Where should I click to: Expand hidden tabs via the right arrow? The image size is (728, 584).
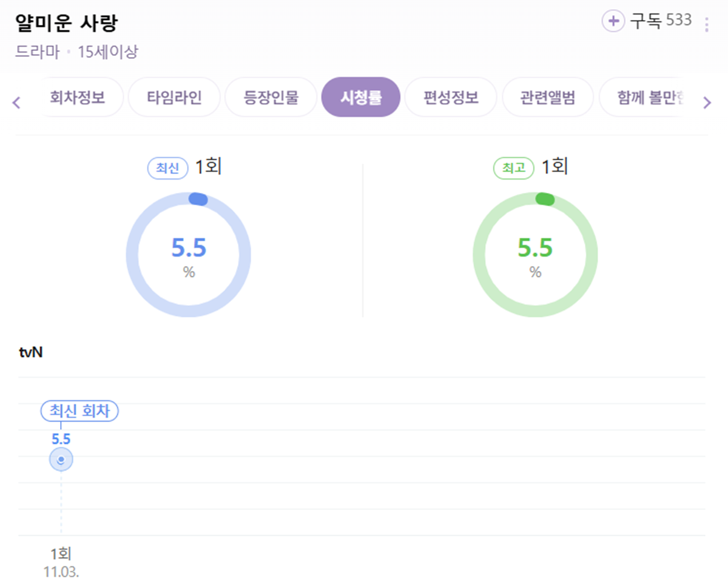click(707, 103)
